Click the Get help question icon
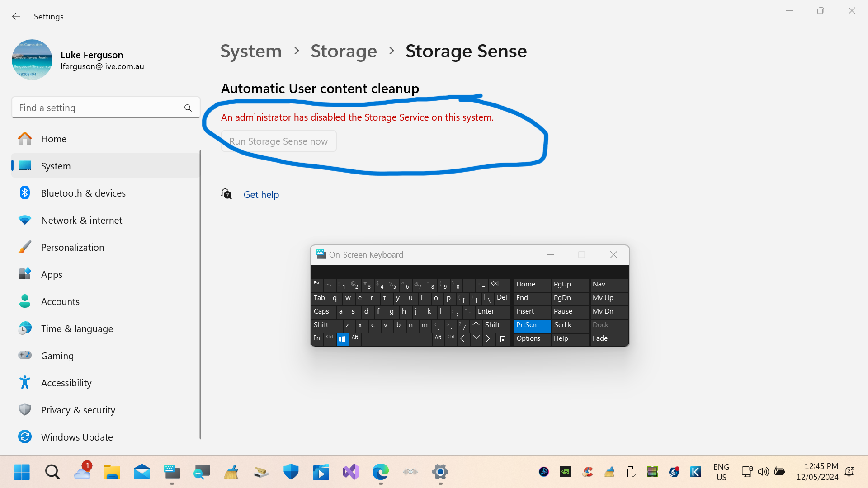868x488 pixels. [x=226, y=193]
